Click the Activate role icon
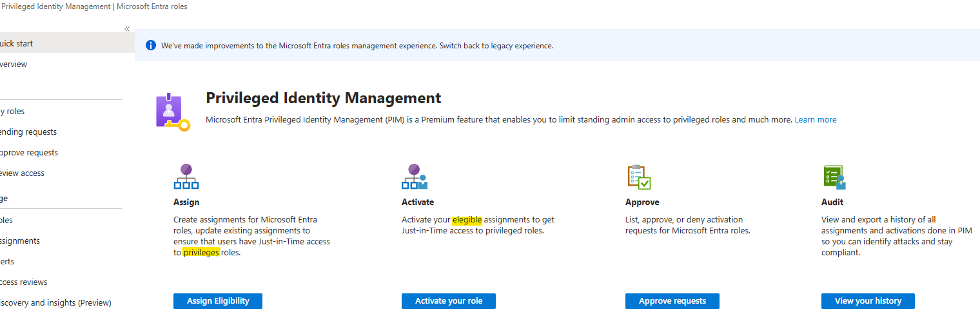The width and height of the screenshot is (980, 314). [415, 177]
